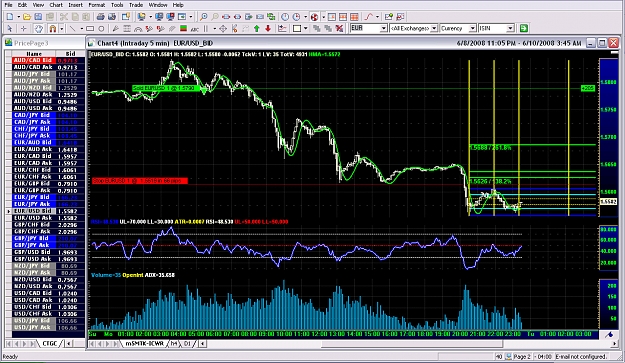Click the Bid column header
The height and width of the screenshot is (363, 625).
[x=71, y=53]
